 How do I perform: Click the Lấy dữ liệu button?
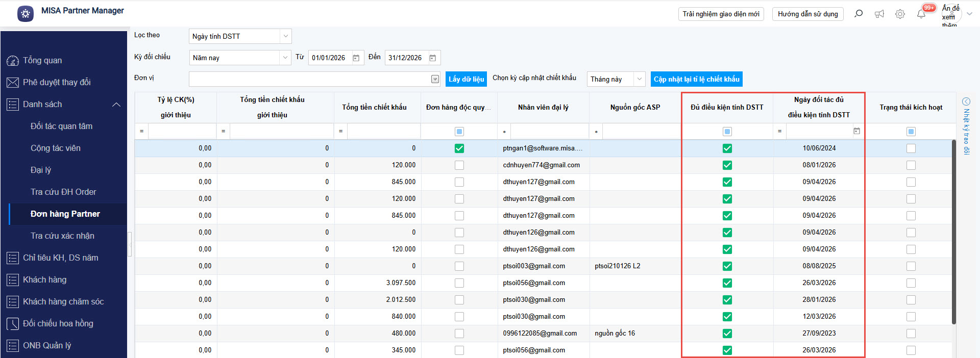click(x=466, y=79)
